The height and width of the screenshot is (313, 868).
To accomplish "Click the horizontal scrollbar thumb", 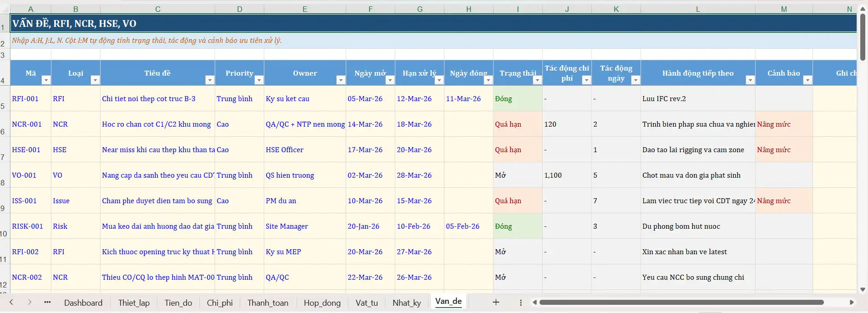I will (681, 302).
